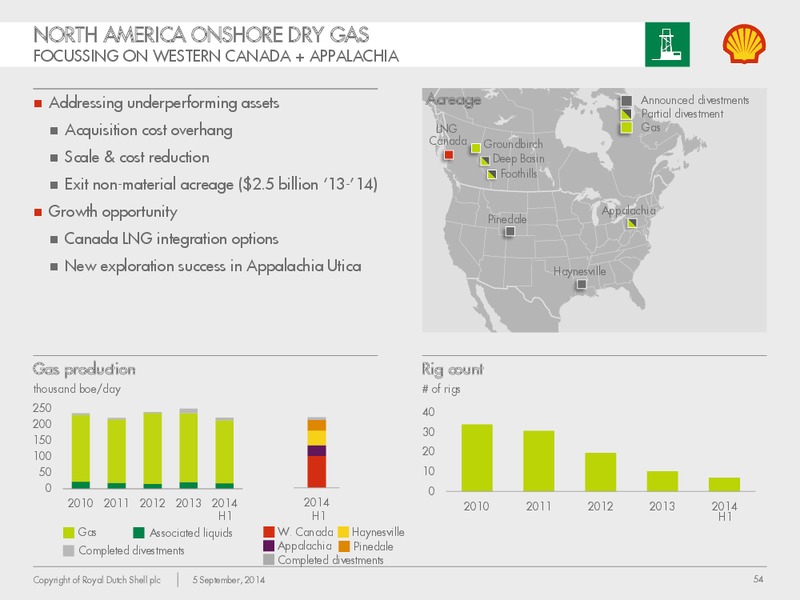The width and height of the screenshot is (800, 600).
Task: Click the Haynesville yellow swatch
Action: point(343,532)
